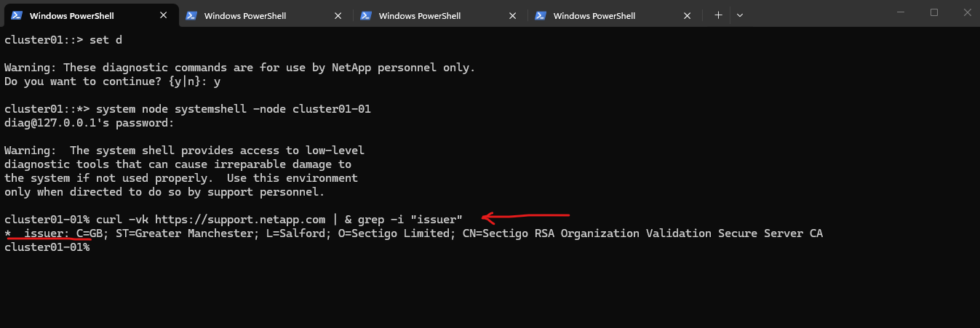Close the Windows Terminal window

click(965, 12)
